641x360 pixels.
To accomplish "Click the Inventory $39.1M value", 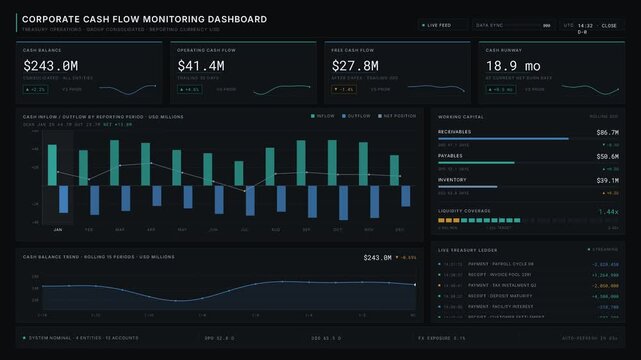I will 607,181.
